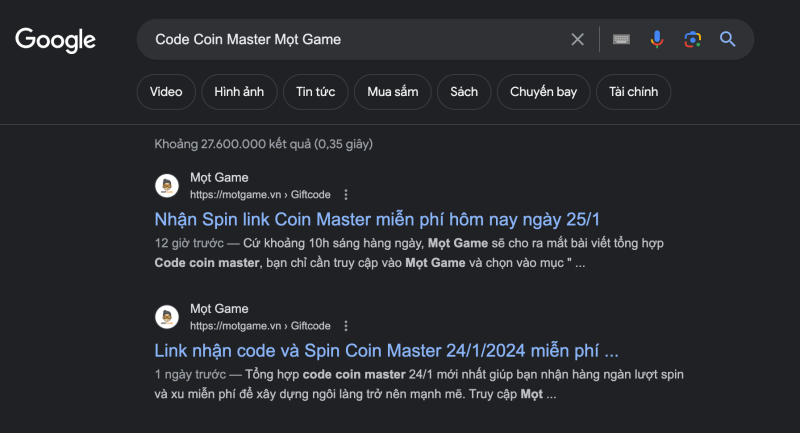Screen dimensions: 800x433
Task: Open more options for Spin link 25/1 result
Action: [346, 194]
